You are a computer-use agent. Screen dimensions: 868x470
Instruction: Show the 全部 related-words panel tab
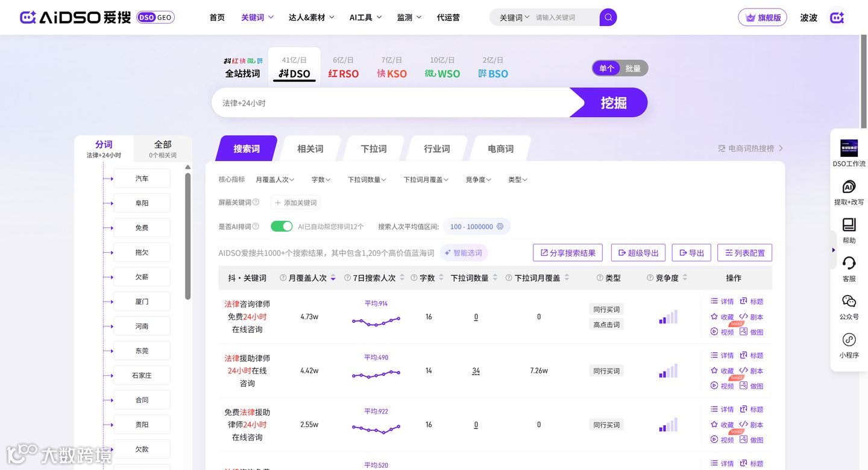click(x=163, y=149)
